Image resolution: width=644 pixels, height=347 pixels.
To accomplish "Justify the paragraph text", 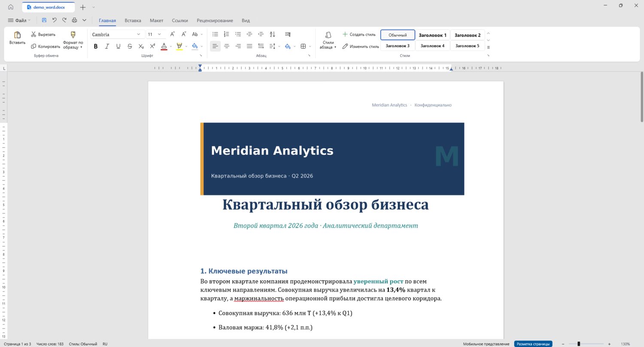I will 249,46.
